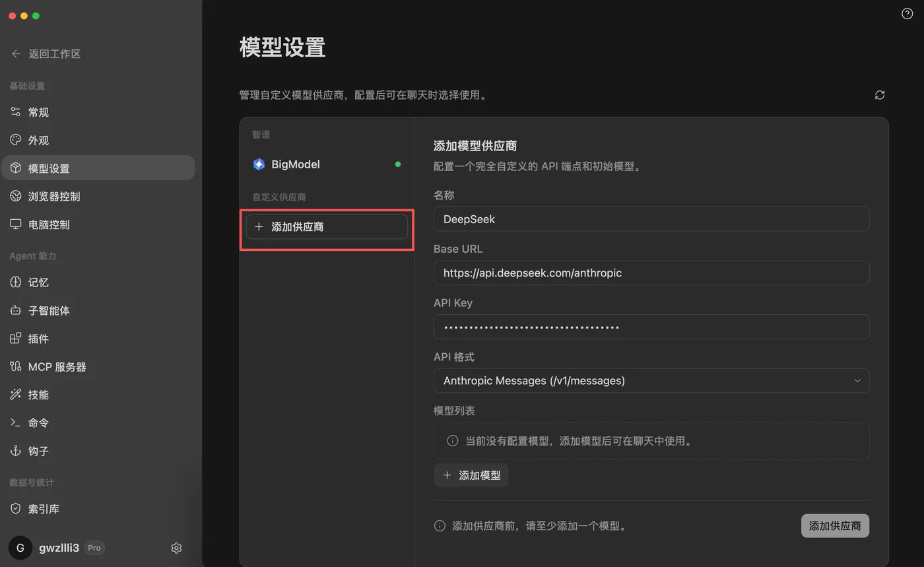
Task: Click the 外观 palette icon
Action: click(x=16, y=140)
